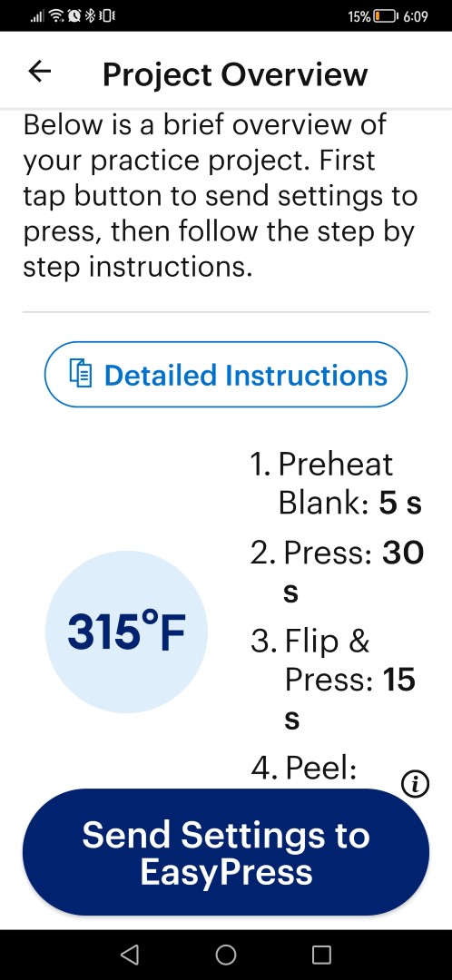Tap the 315°F temperature circle

126,632
